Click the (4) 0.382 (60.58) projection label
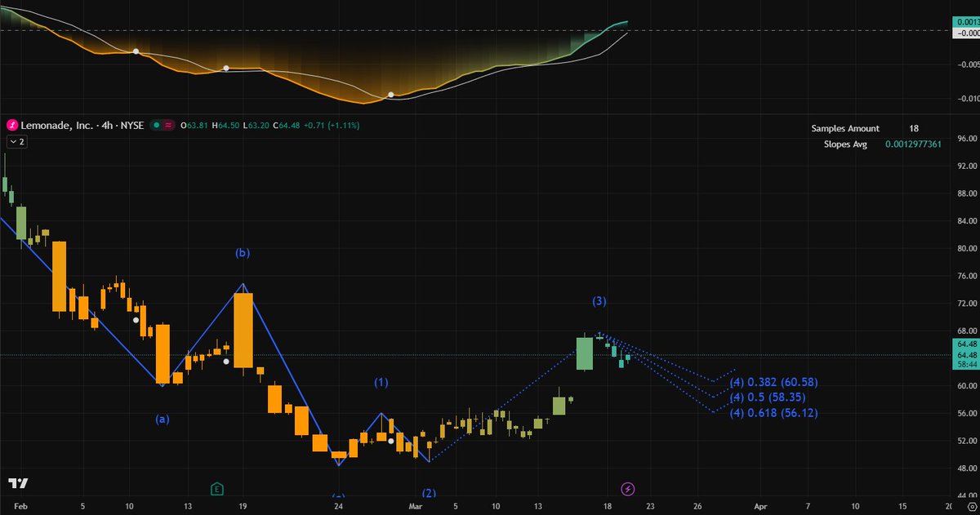The height and width of the screenshot is (515, 980). (773, 382)
